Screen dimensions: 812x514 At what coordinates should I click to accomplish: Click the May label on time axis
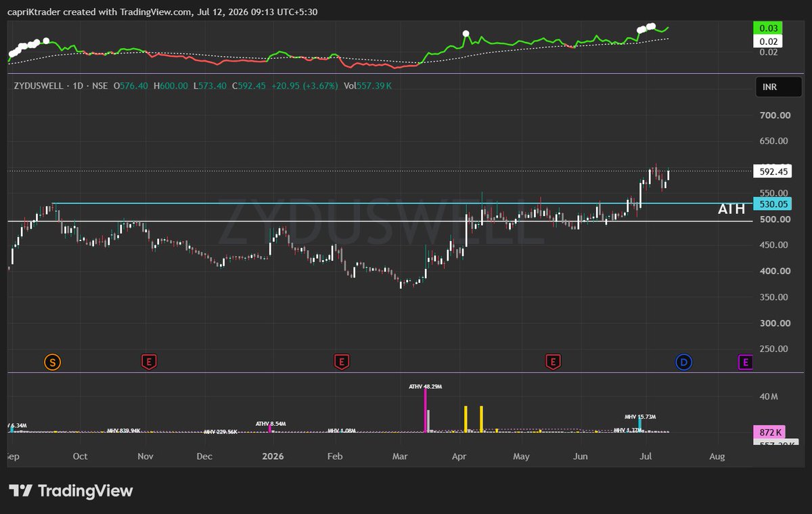click(521, 456)
